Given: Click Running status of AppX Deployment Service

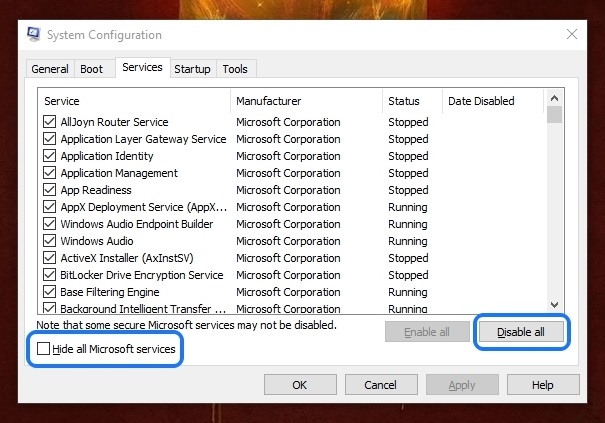Looking at the screenshot, I should [x=408, y=207].
